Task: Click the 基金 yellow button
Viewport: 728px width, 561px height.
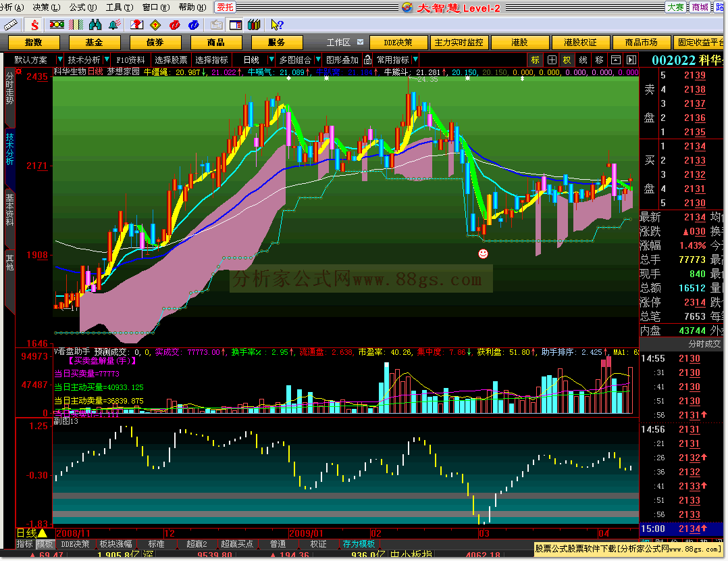Action: point(95,43)
